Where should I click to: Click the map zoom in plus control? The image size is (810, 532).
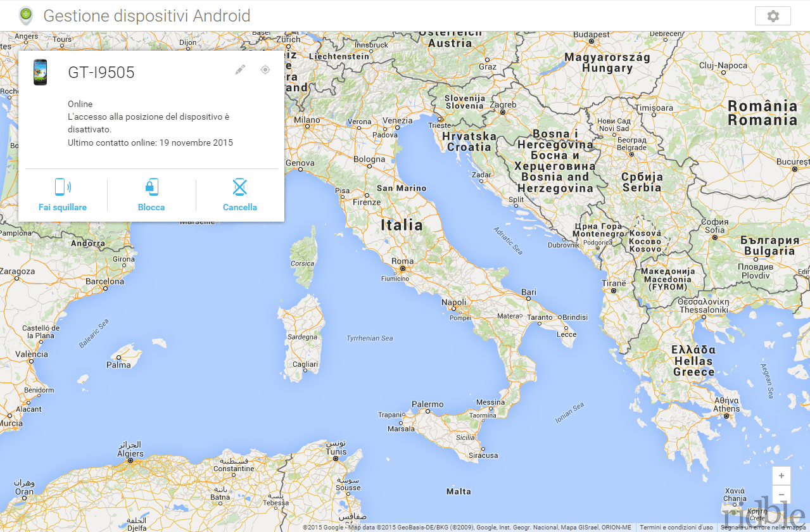[x=781, y=475]
